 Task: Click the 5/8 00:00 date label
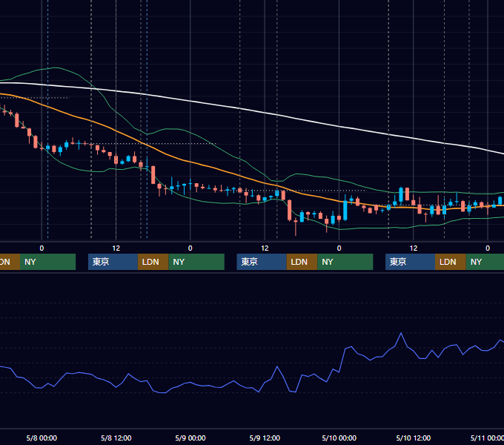42,438
